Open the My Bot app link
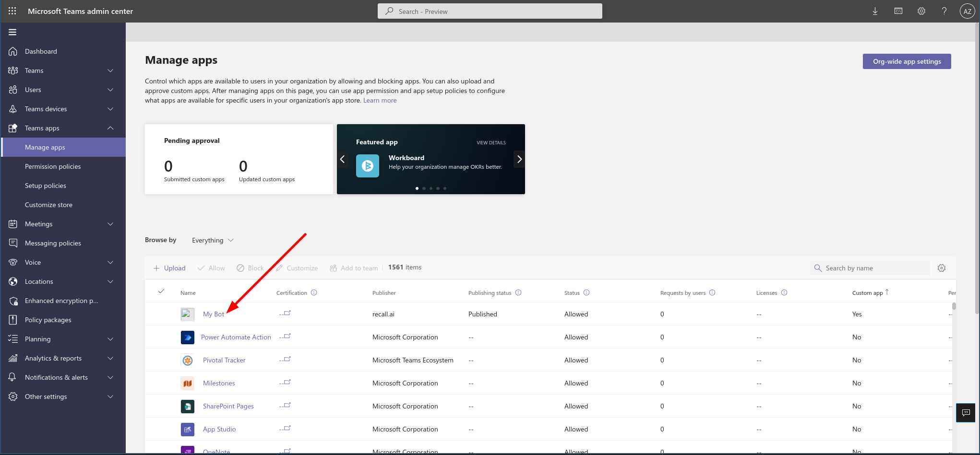This screenshot has width=980, height=455. coord(214,314)
